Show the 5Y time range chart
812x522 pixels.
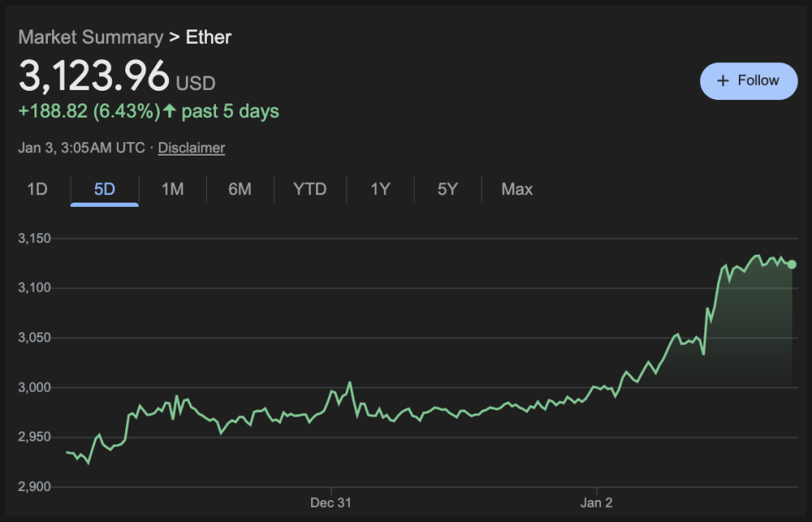(447, 189)
